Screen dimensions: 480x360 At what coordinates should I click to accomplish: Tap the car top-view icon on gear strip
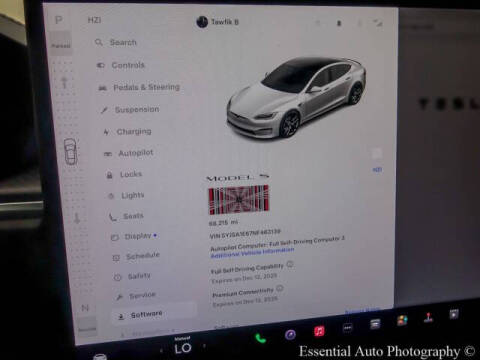71,152
